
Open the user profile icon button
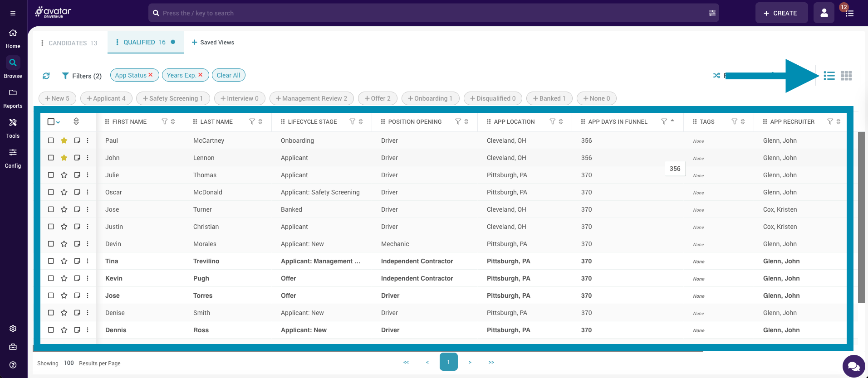(x=824, y=13)
